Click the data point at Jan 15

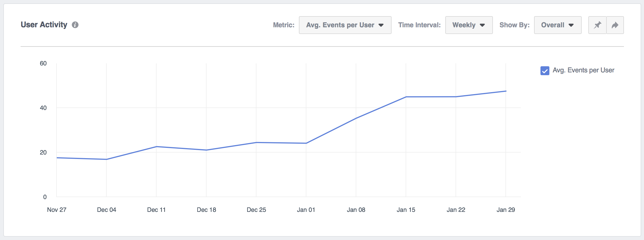tap(406, 97)
